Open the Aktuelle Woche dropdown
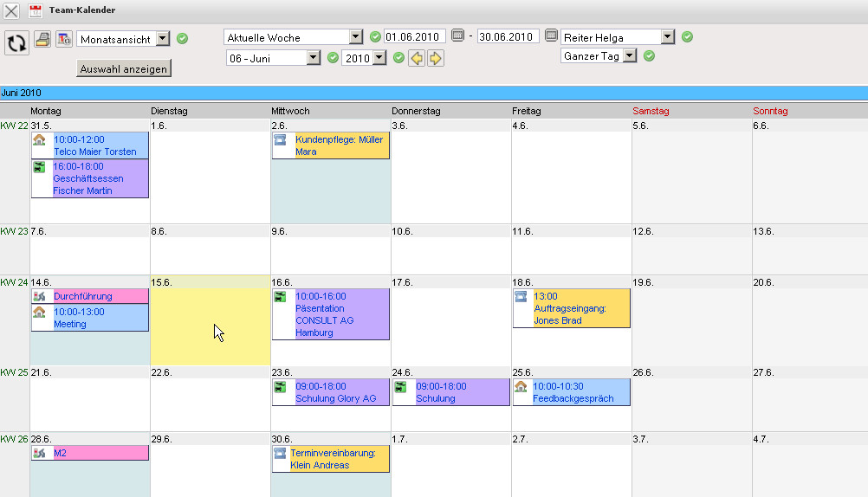 (355, 37)
